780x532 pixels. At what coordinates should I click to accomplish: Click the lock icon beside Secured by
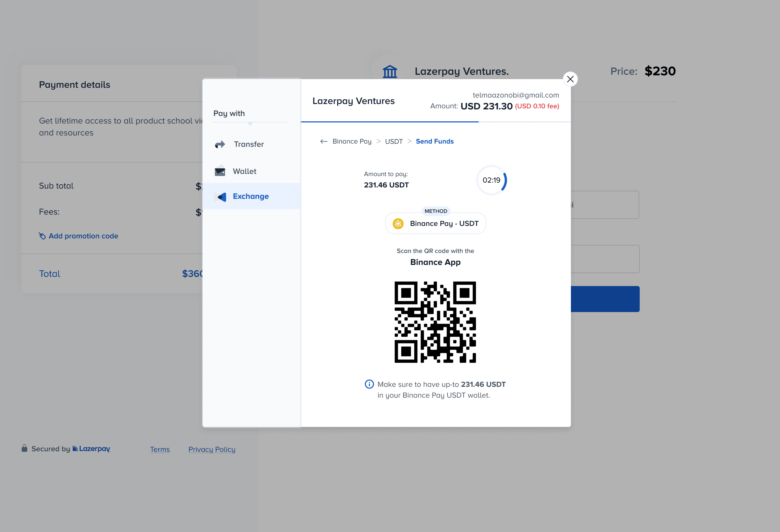[x=24, y=448]
